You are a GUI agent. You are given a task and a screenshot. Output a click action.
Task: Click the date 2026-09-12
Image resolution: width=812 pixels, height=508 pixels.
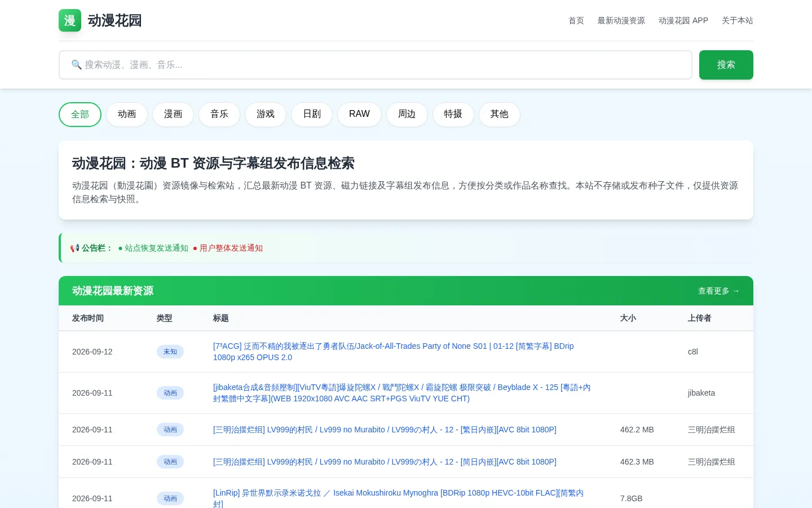coord(92,352)
